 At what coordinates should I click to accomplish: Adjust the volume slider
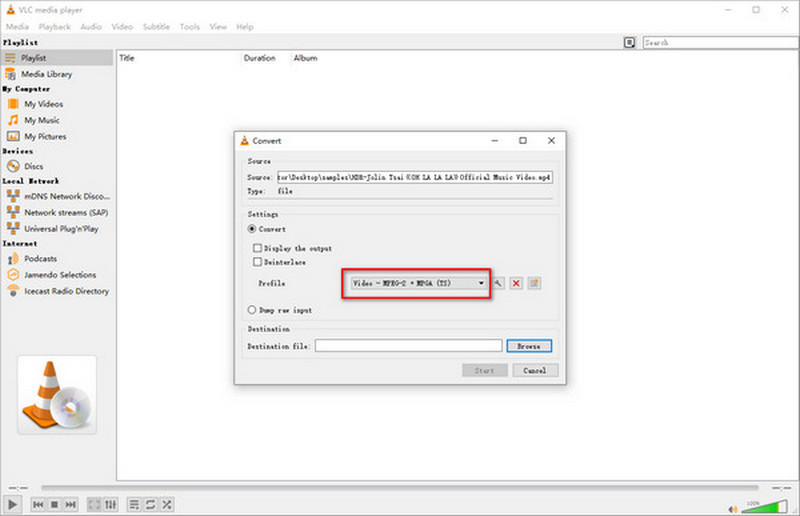[764, 507]
